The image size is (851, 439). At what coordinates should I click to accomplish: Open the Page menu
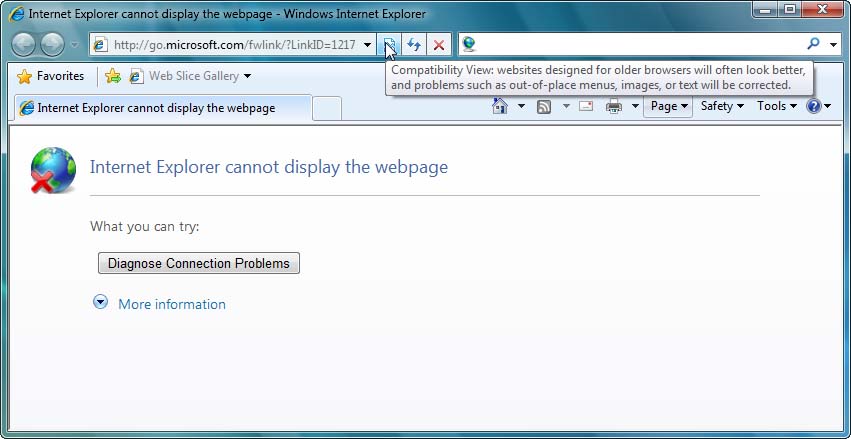click(x=668, y=106)
